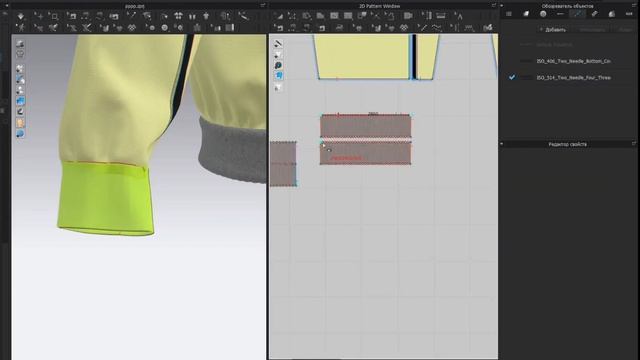Image resolution: width=640 pixels, height=360 pixels.
Task: Click the bottom icon in 2D viewport side toolbar
Action: point(278,87)
